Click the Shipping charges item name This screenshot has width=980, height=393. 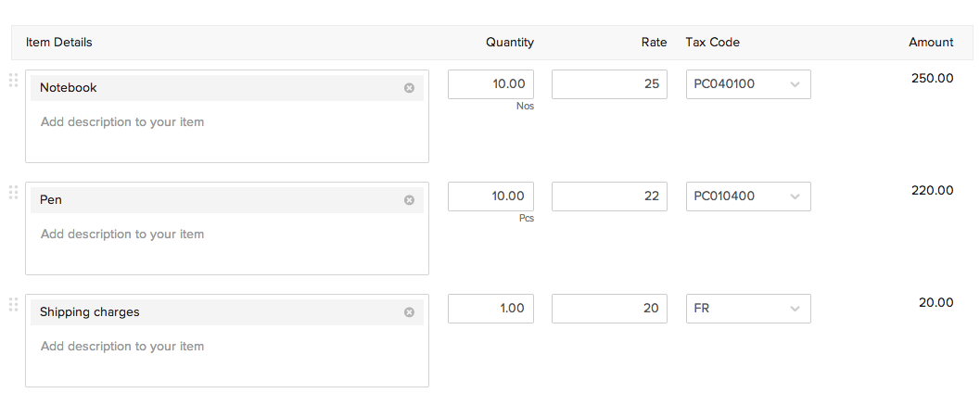(x=213, y=312)
